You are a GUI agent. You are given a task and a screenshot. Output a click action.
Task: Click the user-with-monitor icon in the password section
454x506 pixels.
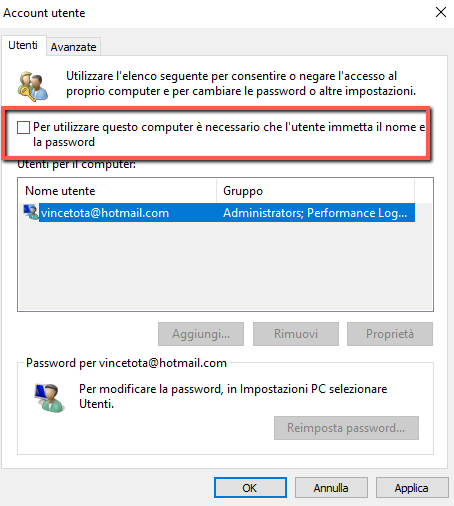(49, 398)
